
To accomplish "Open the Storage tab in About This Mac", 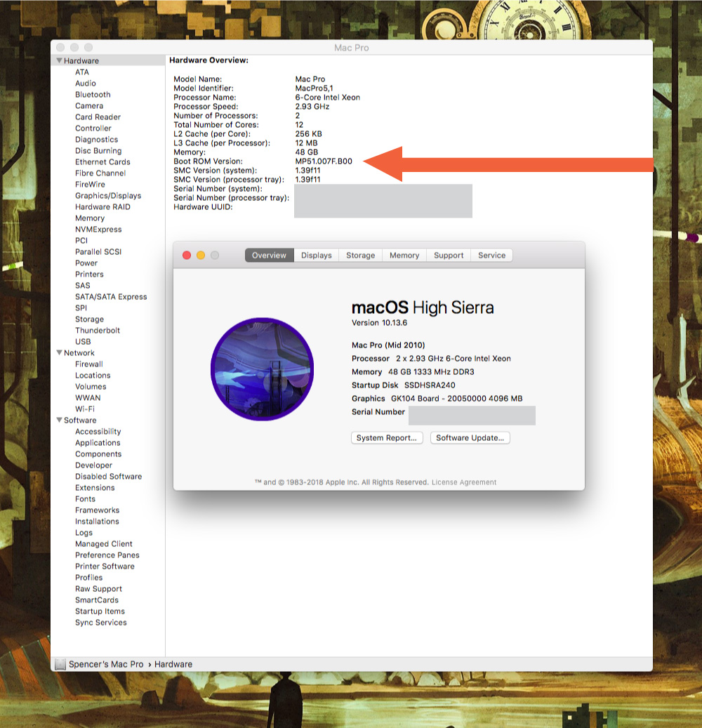I will [x=360, y=256].
